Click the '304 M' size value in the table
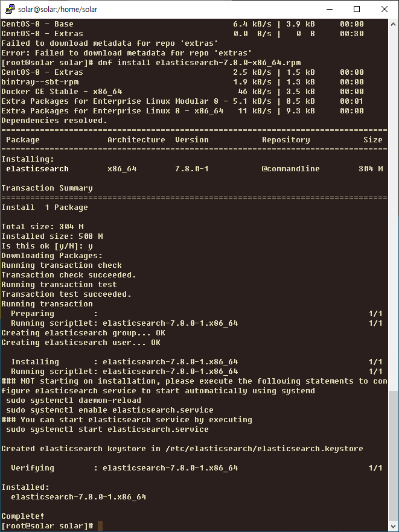 [371, 169]
